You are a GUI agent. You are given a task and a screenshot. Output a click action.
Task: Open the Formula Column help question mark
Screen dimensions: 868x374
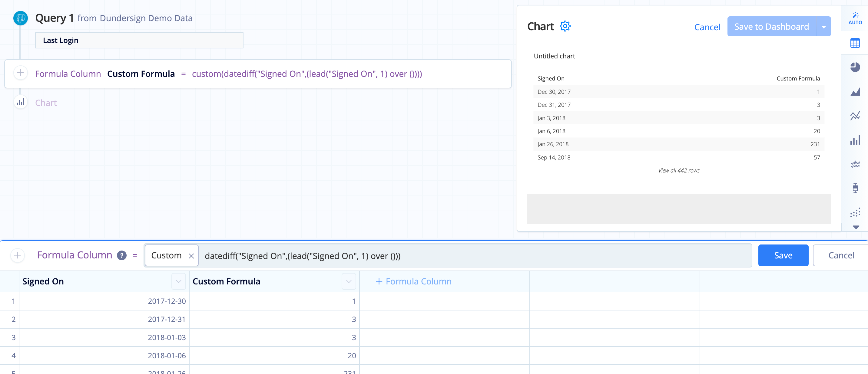coord(122,255)
